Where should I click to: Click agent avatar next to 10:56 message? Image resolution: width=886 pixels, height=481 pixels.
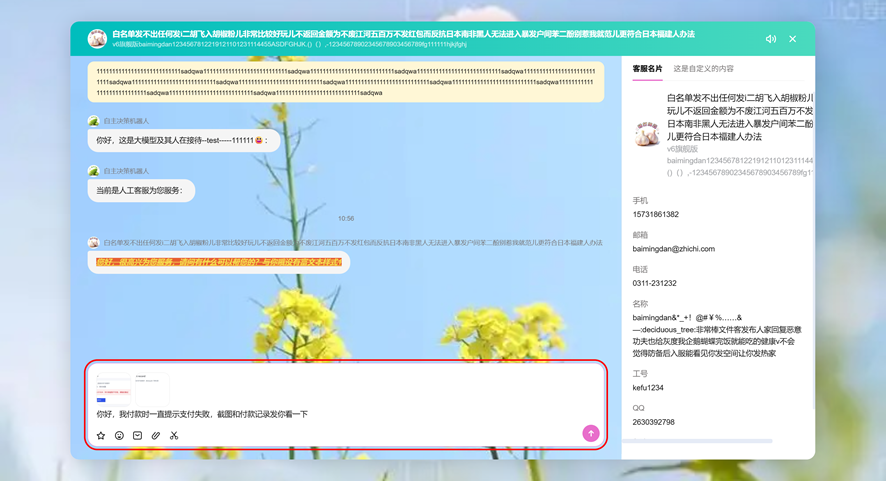pyautogui.click(x=93, y=242)
